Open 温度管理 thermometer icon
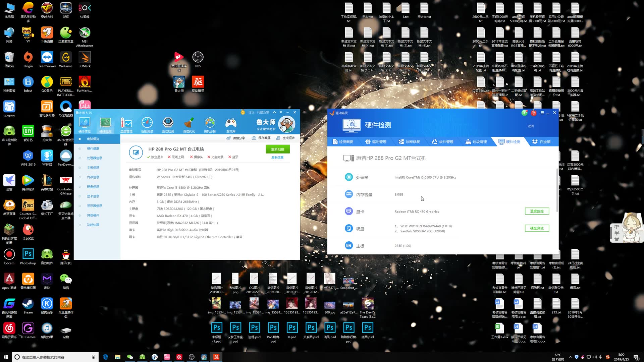 pyautogui.click(x=126, y=125)
